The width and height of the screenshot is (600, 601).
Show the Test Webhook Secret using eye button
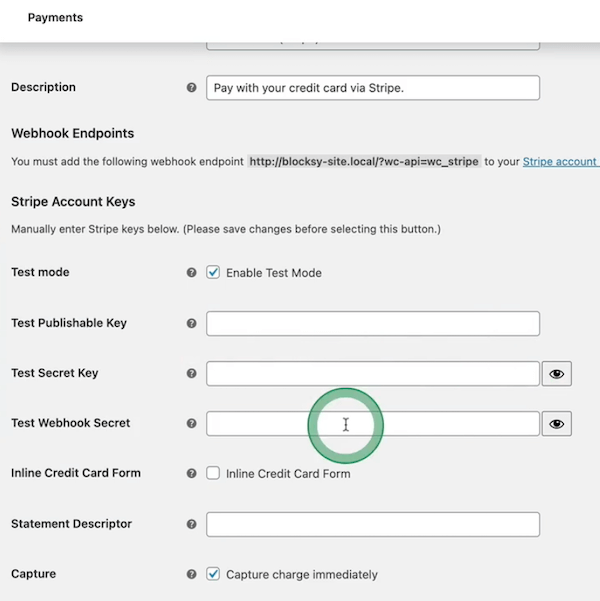click(557, 424)
